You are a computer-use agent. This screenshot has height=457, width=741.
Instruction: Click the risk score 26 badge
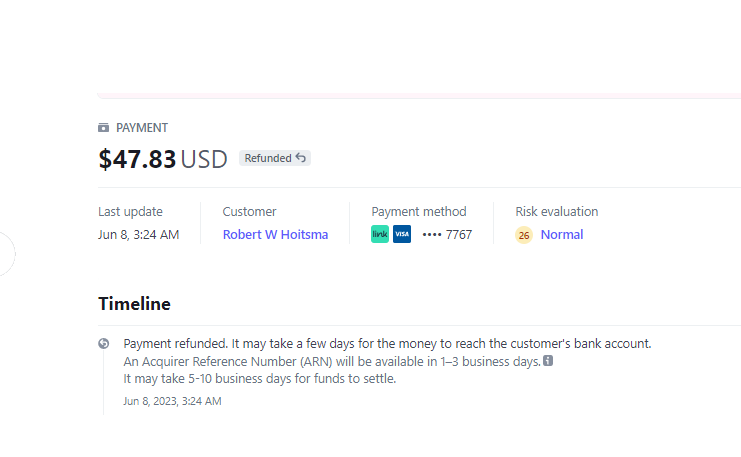pos(524,236)
